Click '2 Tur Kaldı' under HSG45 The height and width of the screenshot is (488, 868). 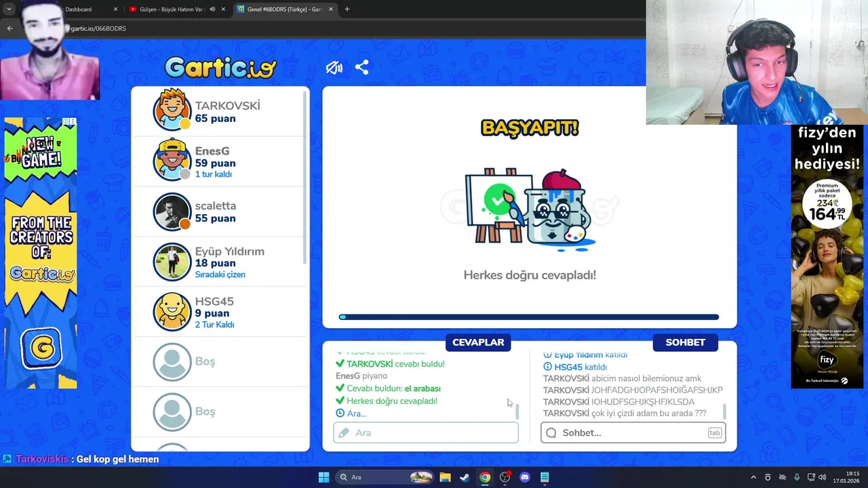click(215, 325)
